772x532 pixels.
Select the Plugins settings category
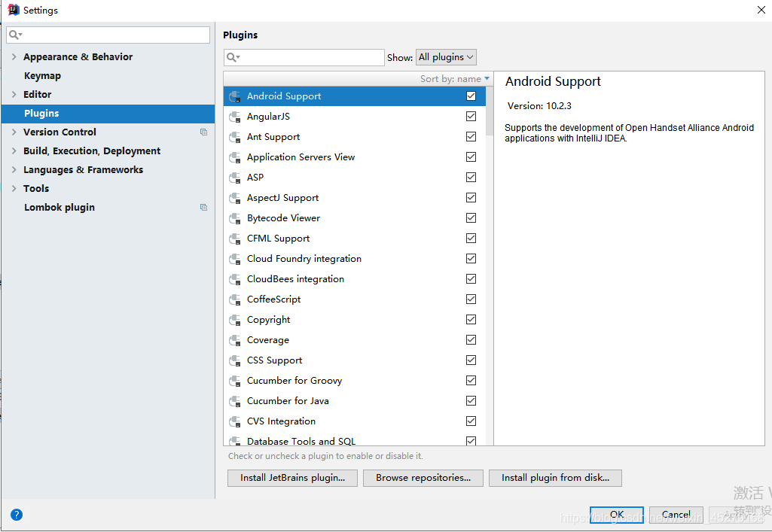pyautogui.click(x=108, y=114)
